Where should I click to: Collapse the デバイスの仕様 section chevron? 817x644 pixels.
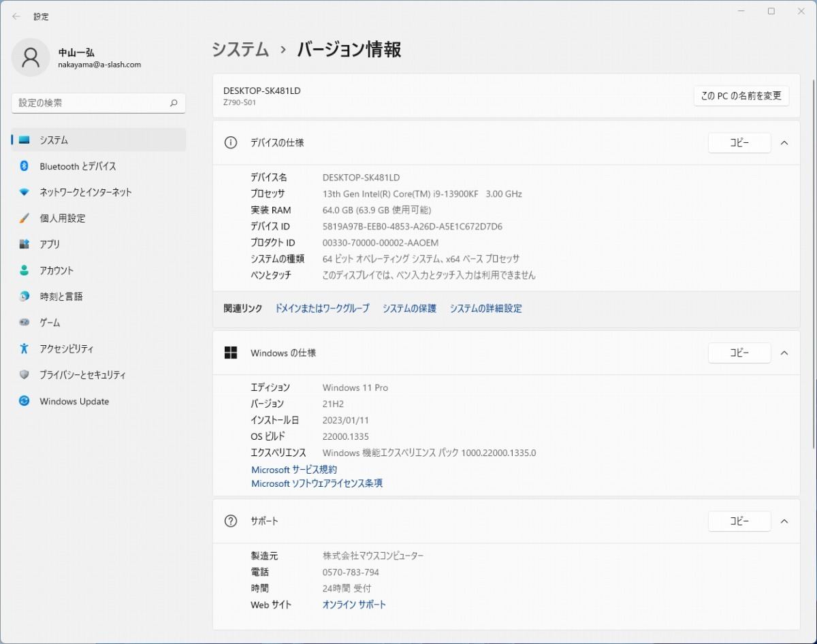[x=784, y=143]
